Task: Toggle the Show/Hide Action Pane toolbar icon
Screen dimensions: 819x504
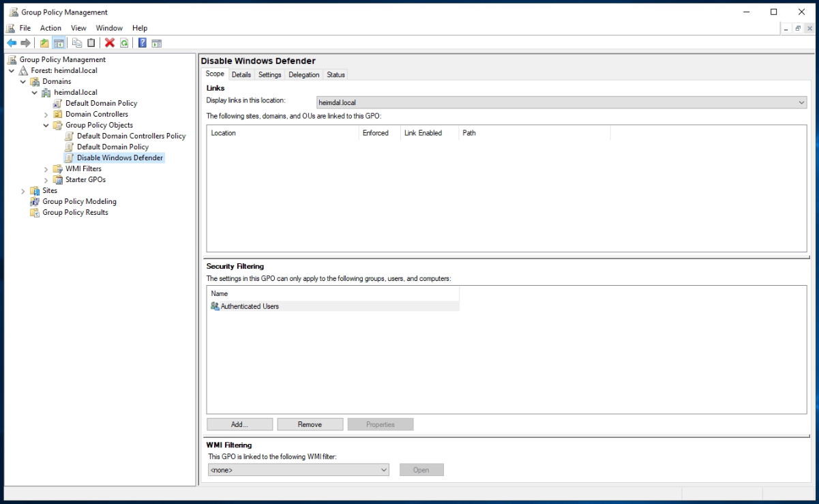Action: point(156,43)
